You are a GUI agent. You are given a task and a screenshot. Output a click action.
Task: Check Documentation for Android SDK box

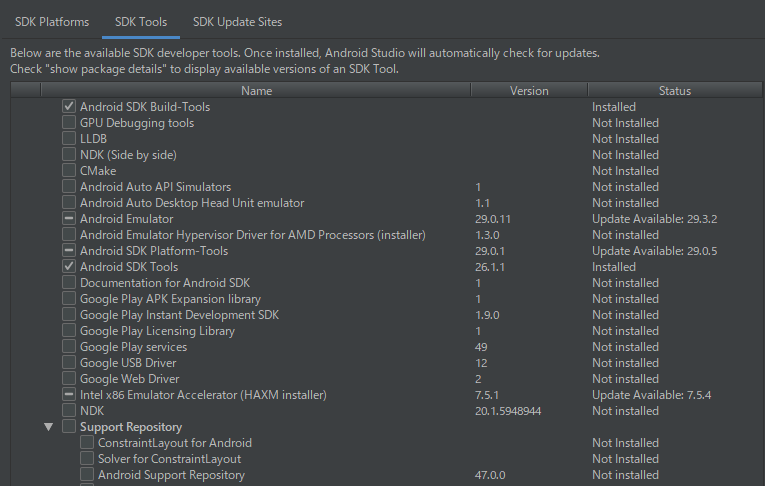click(x=69, y=283)
